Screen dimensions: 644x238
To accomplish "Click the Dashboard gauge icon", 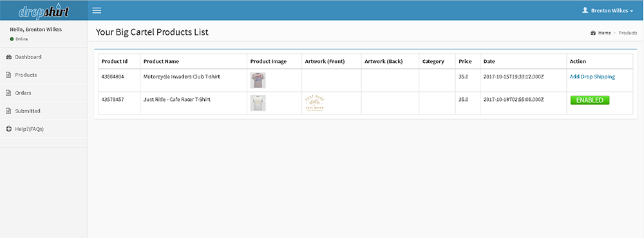I will coord(8,57).
